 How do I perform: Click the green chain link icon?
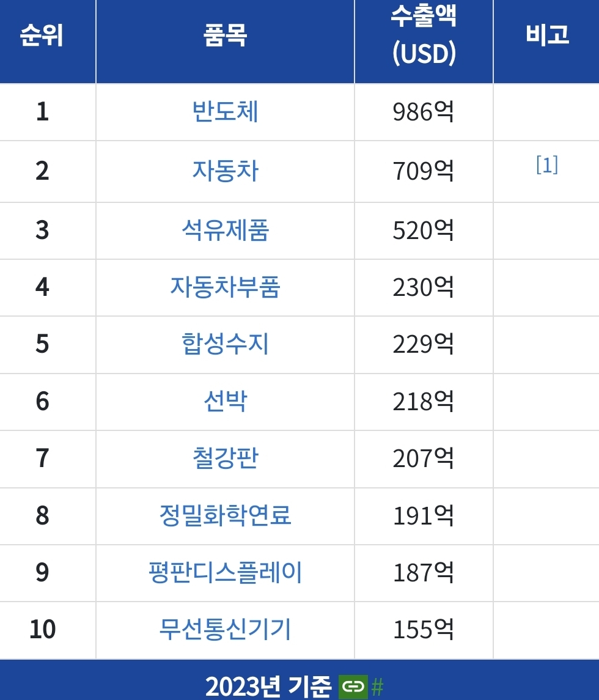tap(353, 687)
